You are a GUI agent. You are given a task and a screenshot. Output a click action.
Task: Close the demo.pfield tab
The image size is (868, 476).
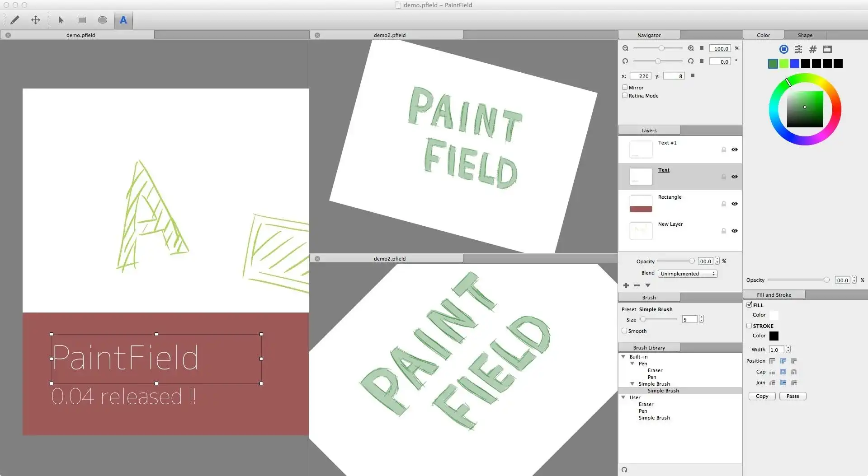point(8,35)
